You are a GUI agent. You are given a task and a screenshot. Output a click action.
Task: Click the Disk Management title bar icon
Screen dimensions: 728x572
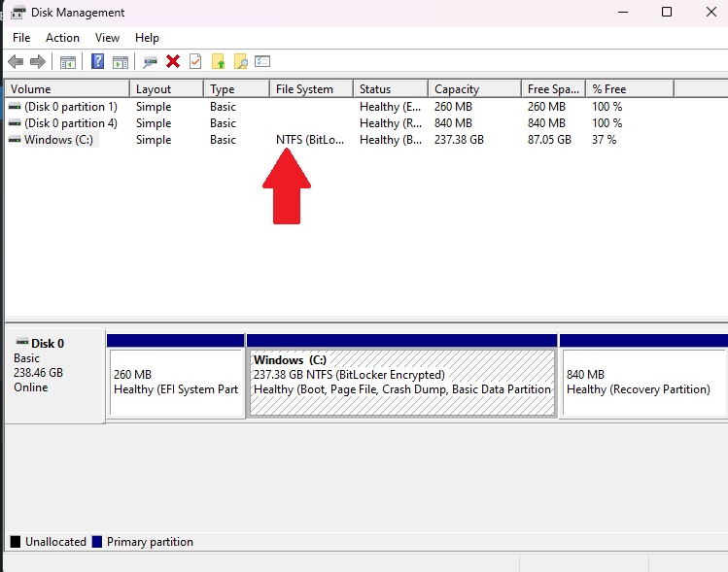point(17,12)
